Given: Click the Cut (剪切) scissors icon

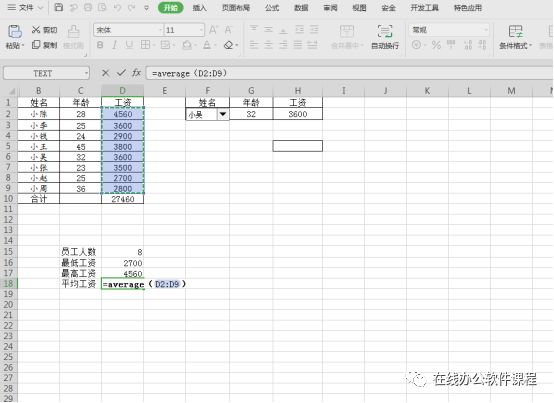Looking at the screenshot, I should click(36, 30).
